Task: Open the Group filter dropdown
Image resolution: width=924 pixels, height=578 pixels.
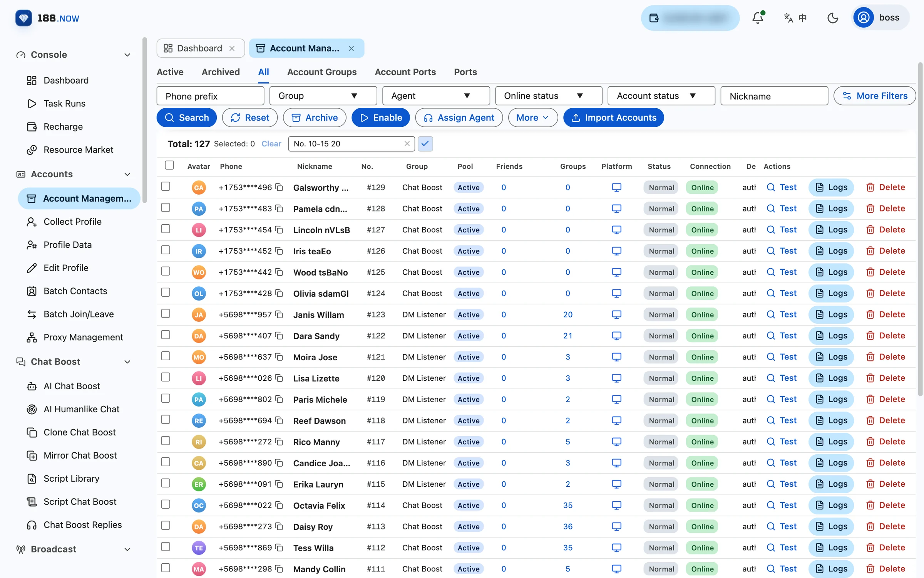Action: [x=323, y=96]
